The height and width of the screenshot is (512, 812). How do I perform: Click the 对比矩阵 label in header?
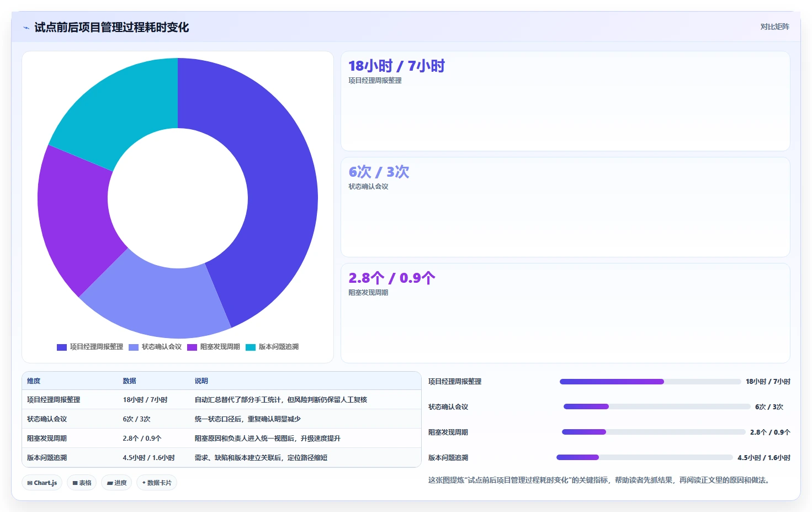point(774,27)
